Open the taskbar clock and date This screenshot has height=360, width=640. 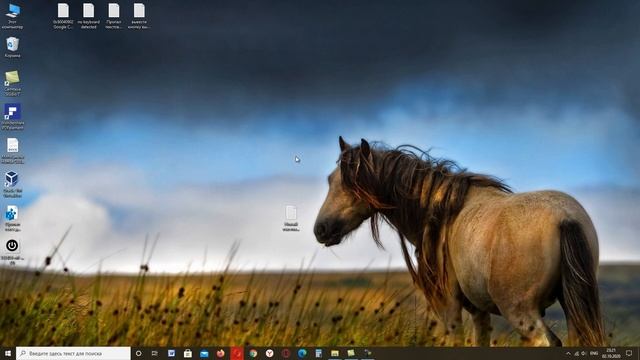[611, 353]
